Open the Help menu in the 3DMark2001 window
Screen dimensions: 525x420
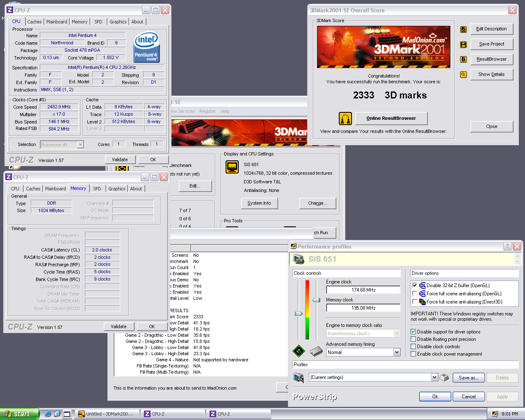coord(225,111)
